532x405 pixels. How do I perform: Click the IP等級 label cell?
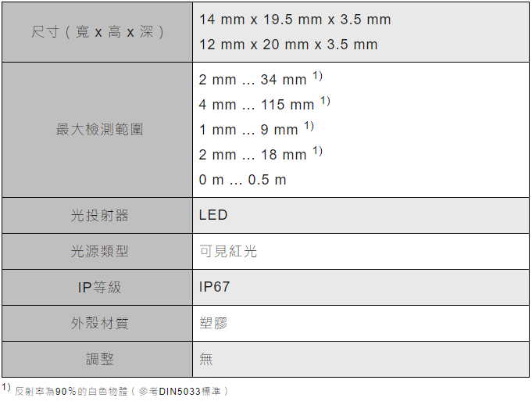(98, 287)
